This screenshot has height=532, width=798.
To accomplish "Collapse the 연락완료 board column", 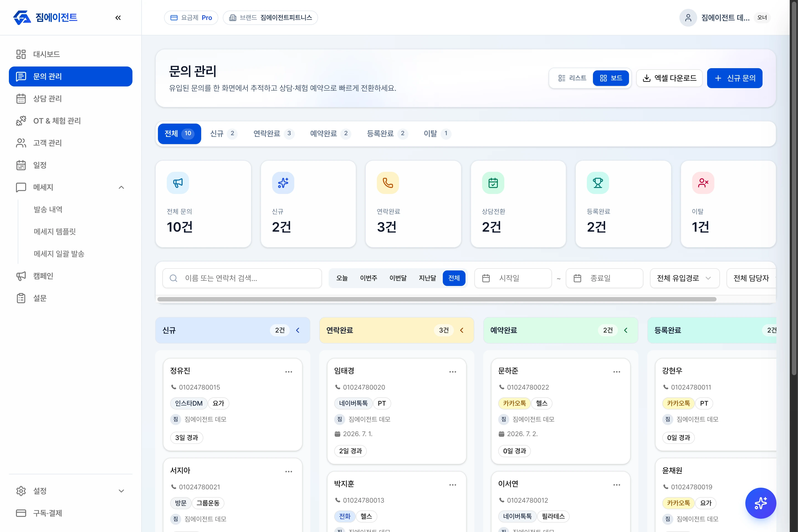I will (462, 331).
